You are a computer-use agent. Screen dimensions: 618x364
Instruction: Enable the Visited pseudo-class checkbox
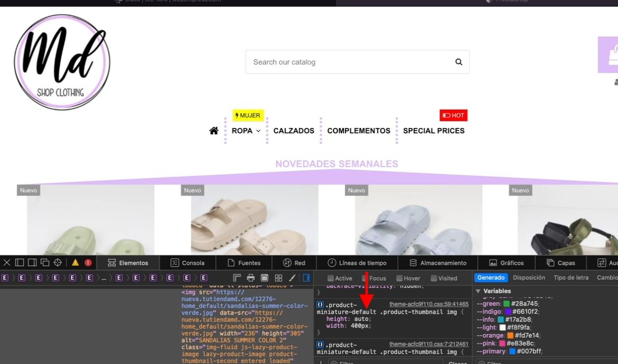[433, 278]
